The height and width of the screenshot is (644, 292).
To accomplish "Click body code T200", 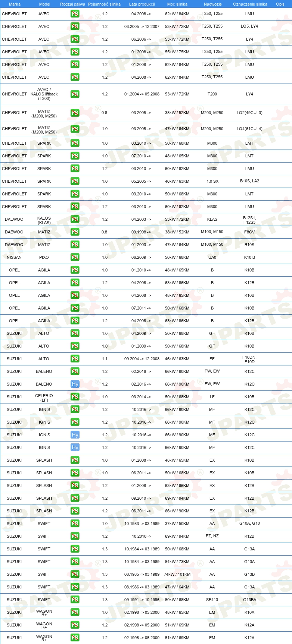I will 212,94.
